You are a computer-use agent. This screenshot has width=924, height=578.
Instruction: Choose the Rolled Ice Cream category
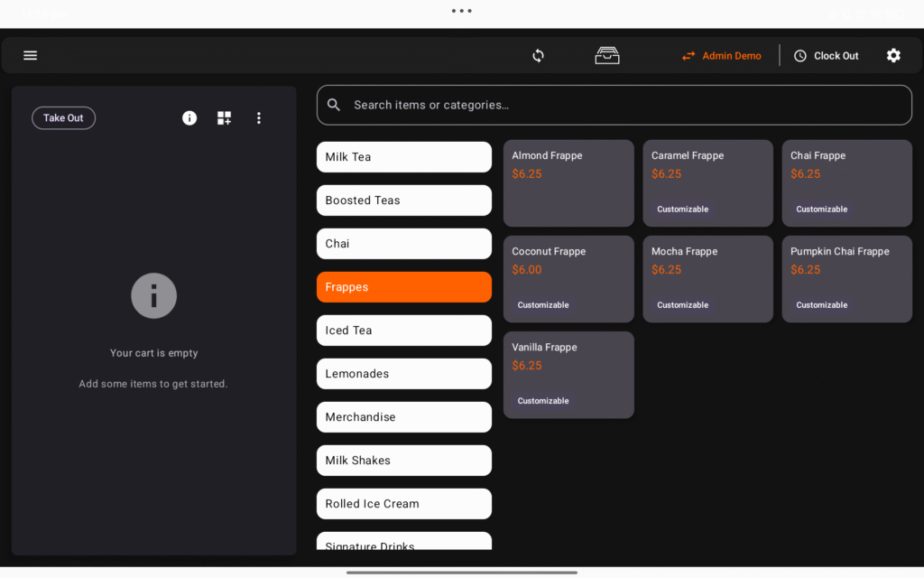point(403,504)
